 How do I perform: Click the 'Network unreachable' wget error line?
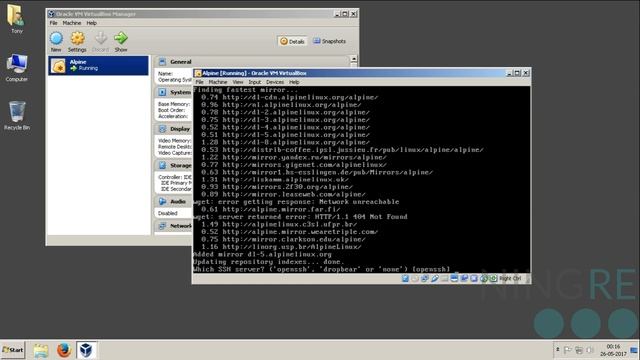[x=296, y=202]
